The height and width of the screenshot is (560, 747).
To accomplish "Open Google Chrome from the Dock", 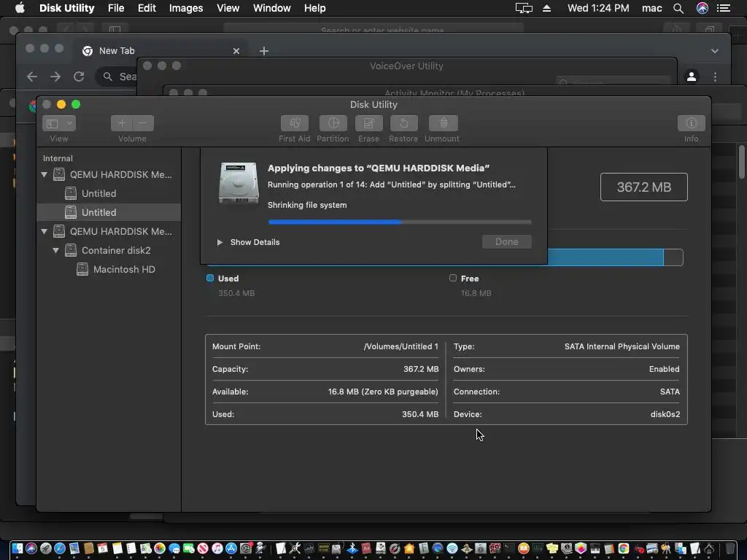I will pos(624,548).
